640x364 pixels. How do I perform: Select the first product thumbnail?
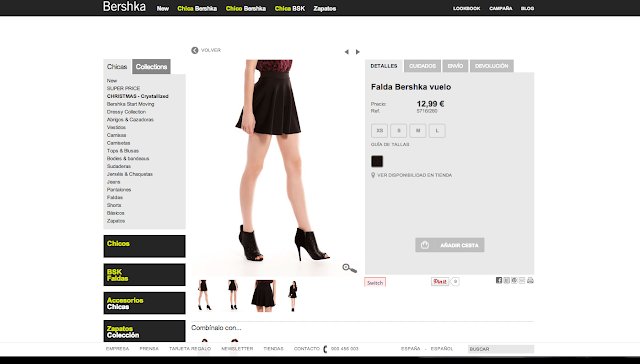(204, 295)
